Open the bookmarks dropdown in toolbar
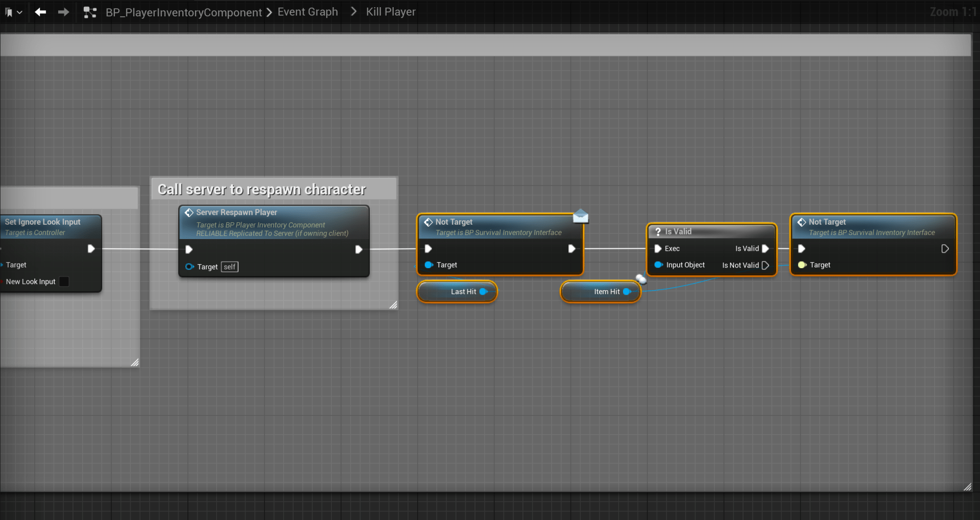980x520 pixels. tap(14, 12)
